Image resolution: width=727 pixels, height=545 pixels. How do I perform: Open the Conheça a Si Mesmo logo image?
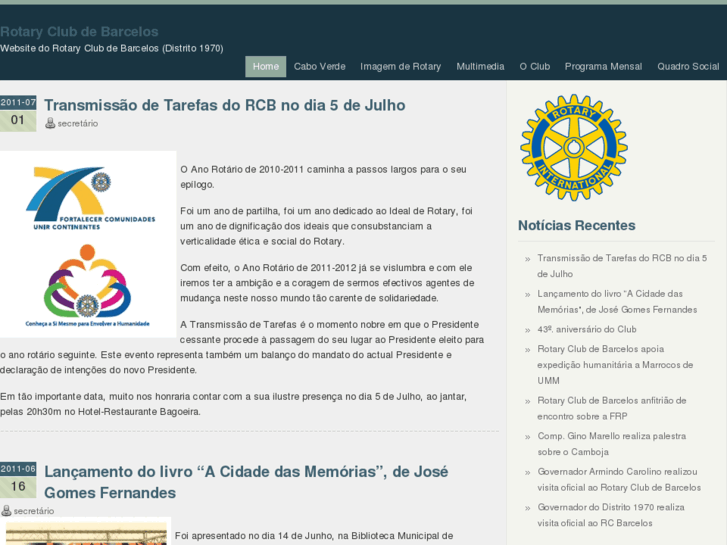pyautogui.click(x=88, y=285)
